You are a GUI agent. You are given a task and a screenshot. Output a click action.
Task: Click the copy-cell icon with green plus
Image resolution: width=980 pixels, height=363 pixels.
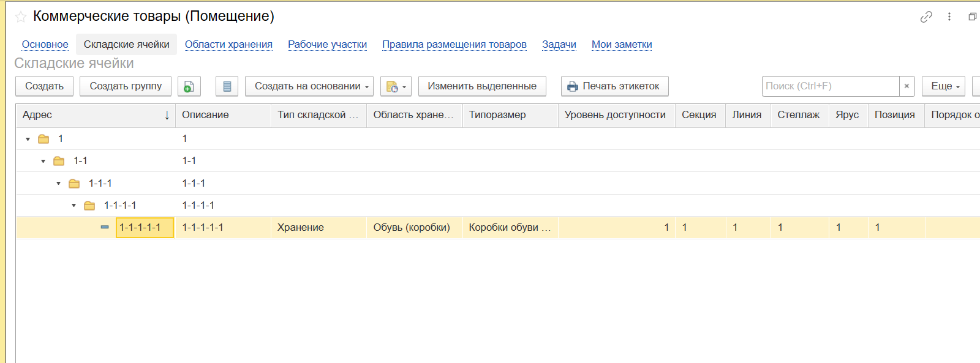click(189, 86)
